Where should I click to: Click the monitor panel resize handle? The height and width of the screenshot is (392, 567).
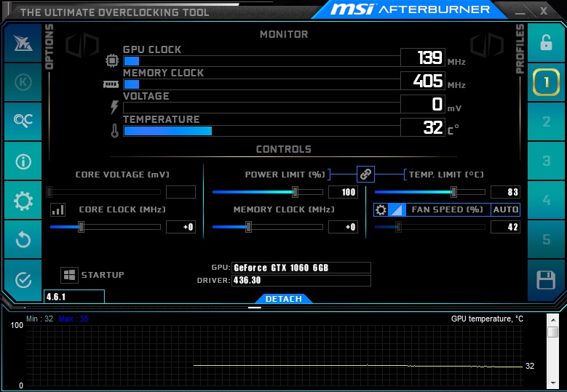click(255, 308)
